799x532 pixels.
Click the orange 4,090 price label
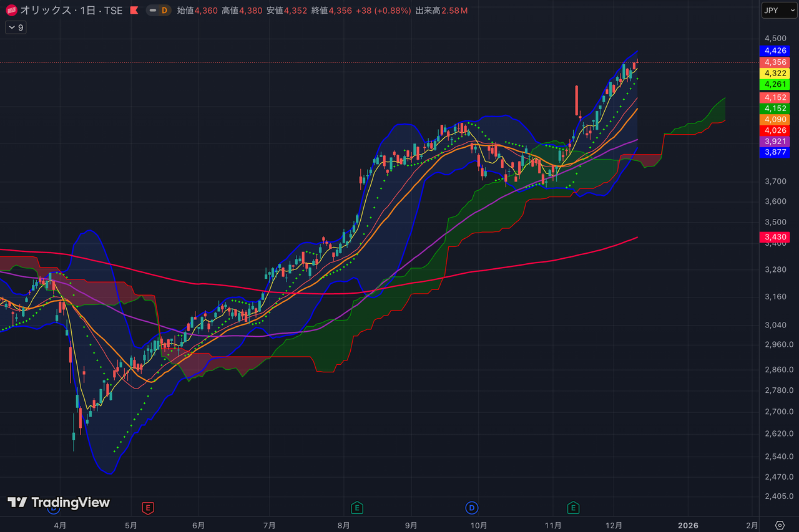pyautogui.click(x=774, y=119)
